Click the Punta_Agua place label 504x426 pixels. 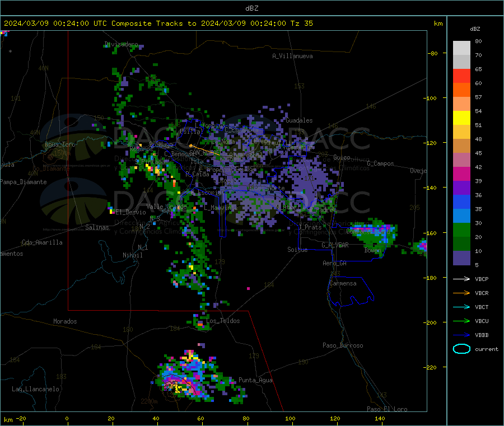[x=255, y=381]
